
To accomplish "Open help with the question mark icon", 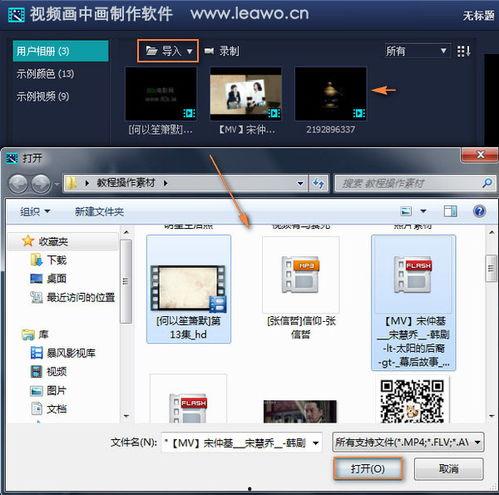I will click(479, 211).
